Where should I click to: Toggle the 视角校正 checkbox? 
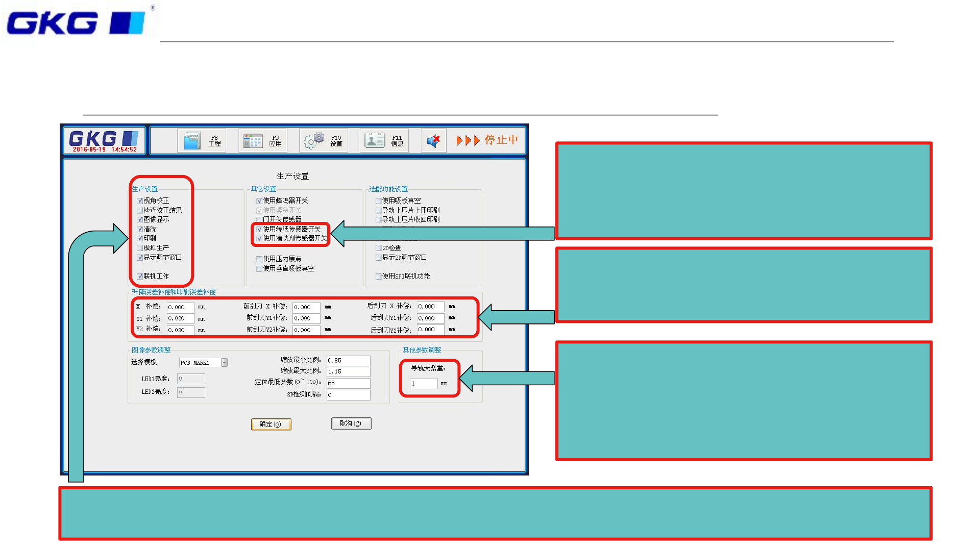click(140, 201)
